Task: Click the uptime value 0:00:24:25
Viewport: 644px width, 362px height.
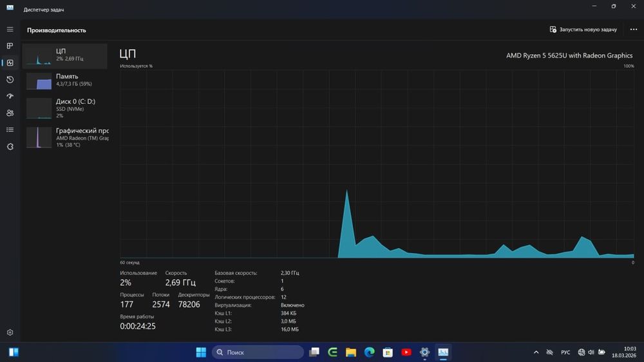Action: pyautogui.click(x=138, y=327)
